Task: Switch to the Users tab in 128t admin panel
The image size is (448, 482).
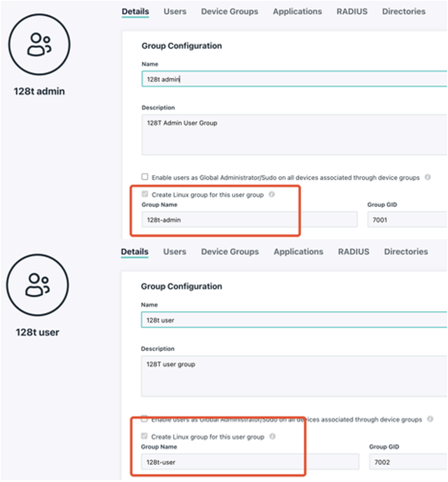Action: (174, 11)
